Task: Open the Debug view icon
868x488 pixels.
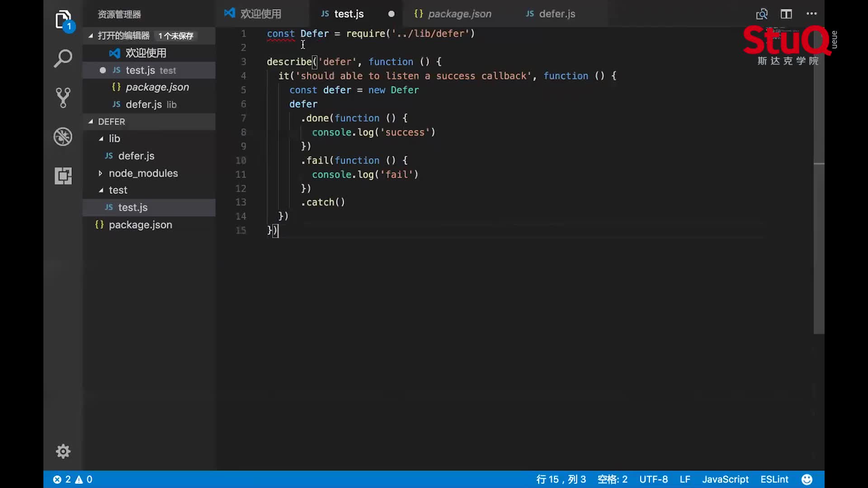Action: point(63,136)
